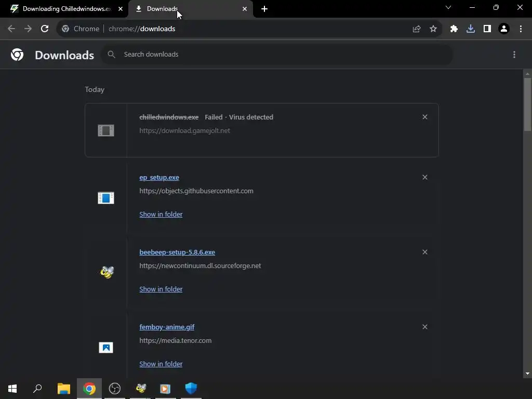532x399 pixels.
Task: Open a new tab
Action: 264,9
